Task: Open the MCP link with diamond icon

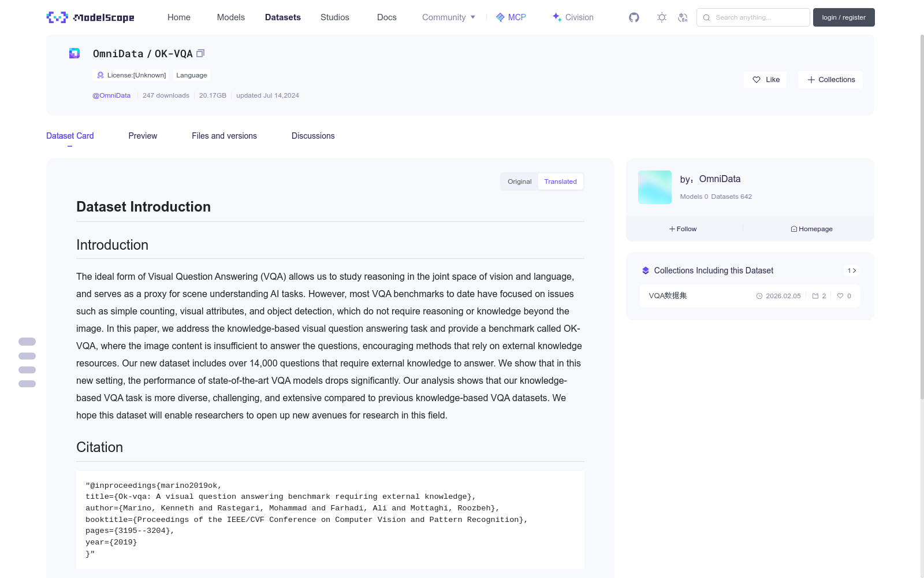Action: coord(511,17)
